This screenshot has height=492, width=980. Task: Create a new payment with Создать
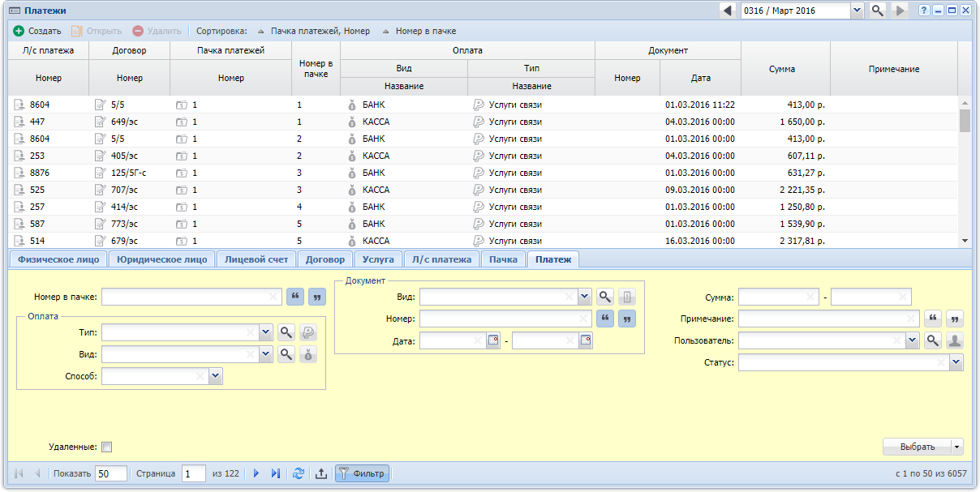(x=37, y=32)
